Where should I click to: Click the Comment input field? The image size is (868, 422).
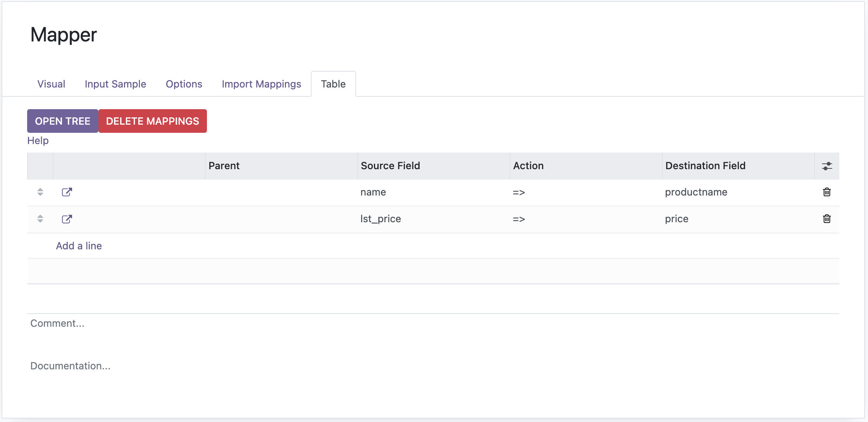(433, 323)
